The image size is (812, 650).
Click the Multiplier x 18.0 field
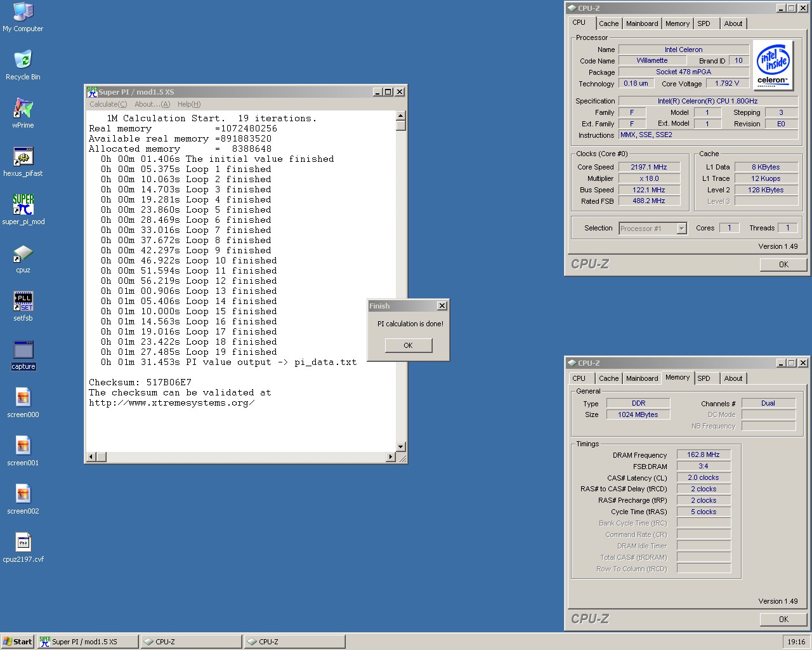point(649,178)
